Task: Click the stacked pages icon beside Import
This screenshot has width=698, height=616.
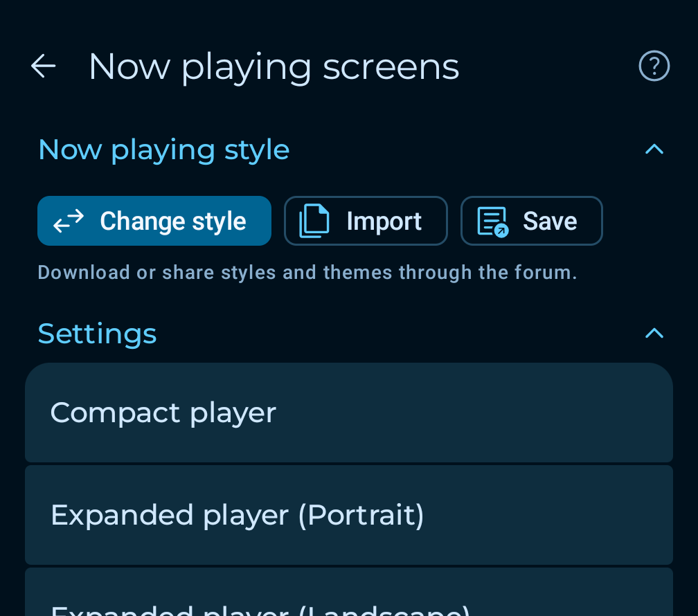Action: 314,221
